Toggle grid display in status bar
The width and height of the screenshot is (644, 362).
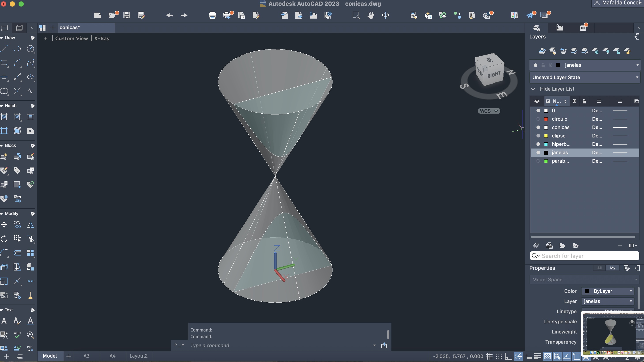click(489, 356)
